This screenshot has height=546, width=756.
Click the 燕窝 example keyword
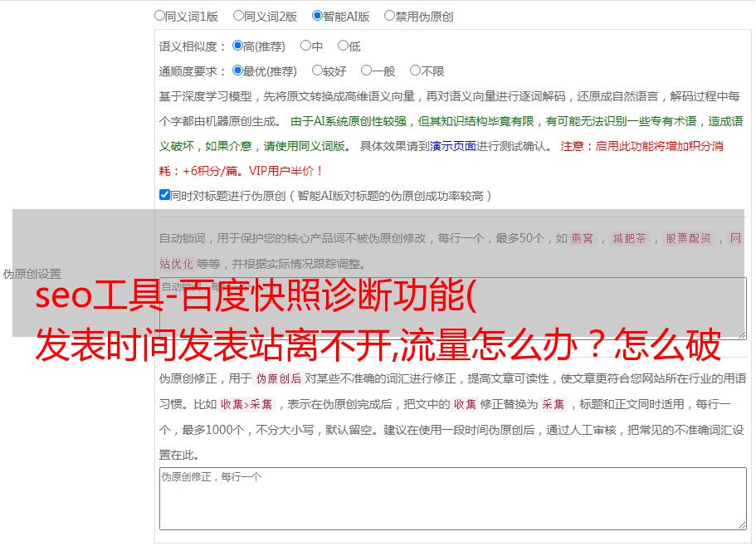(582, 238)
